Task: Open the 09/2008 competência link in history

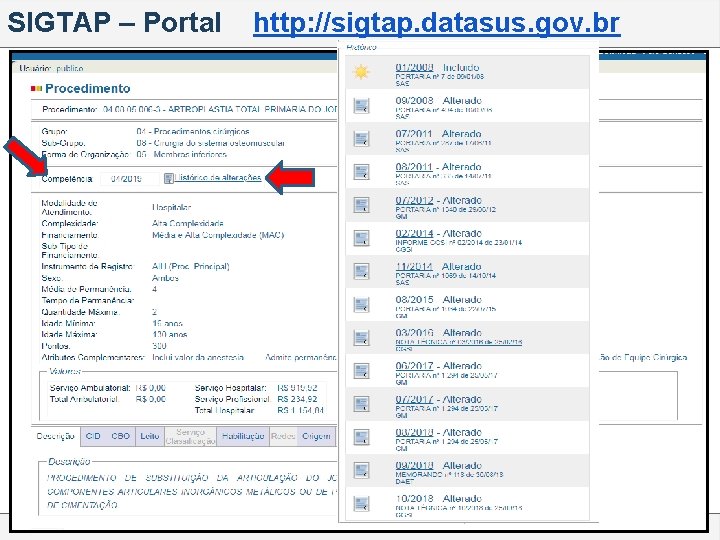Action: (414, 101)
